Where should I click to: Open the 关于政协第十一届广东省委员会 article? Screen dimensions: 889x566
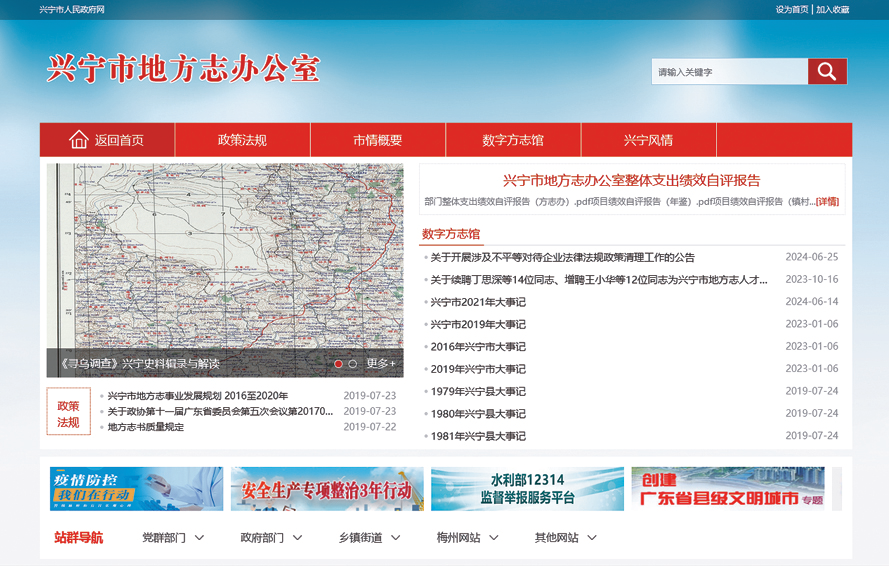pyautogui.click(x=220, y=411)
